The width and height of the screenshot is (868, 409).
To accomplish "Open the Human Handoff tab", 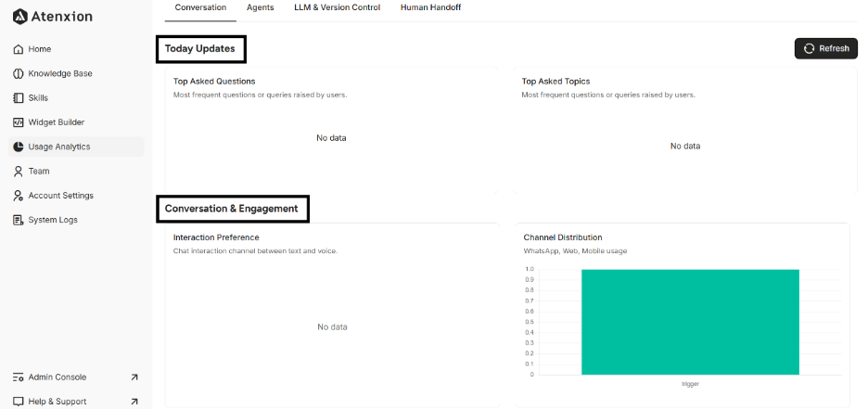I will pos(430,7).
